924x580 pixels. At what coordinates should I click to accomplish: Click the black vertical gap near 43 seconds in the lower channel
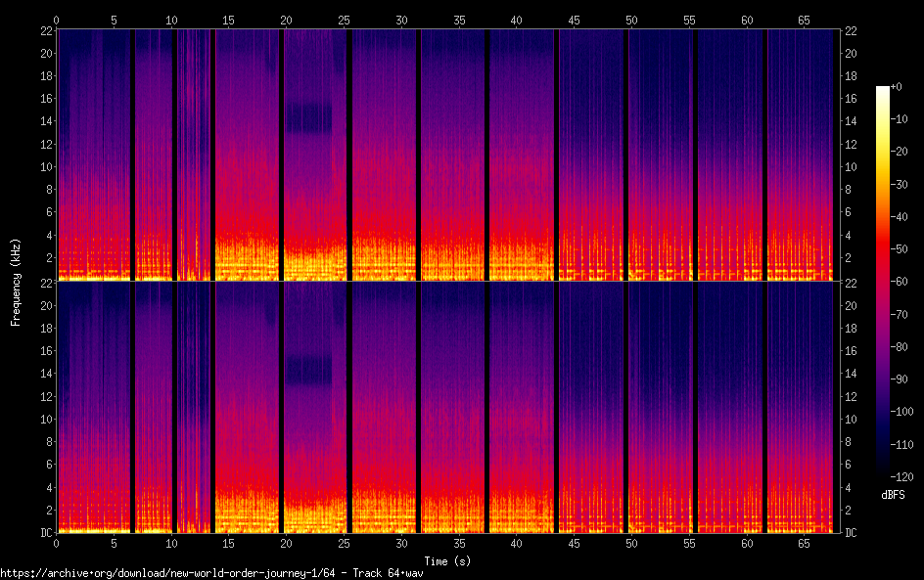(556, 411)
